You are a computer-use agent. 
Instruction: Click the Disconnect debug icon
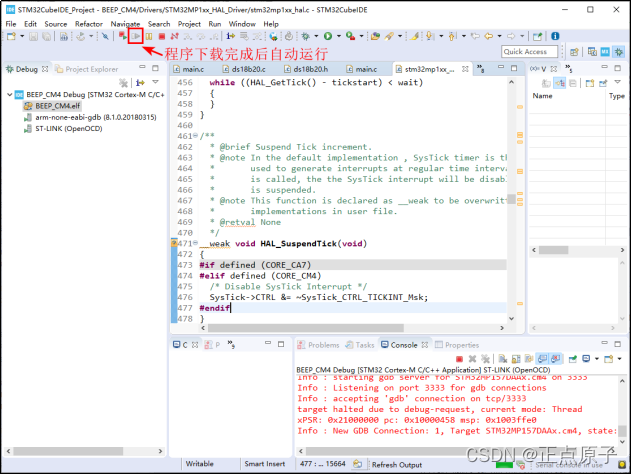pos(175,36)
